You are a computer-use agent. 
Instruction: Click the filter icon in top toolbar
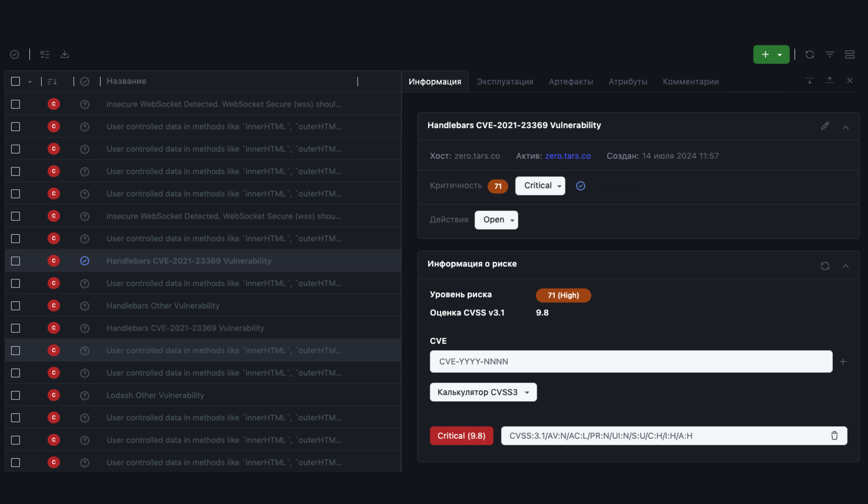coord(830,54)
